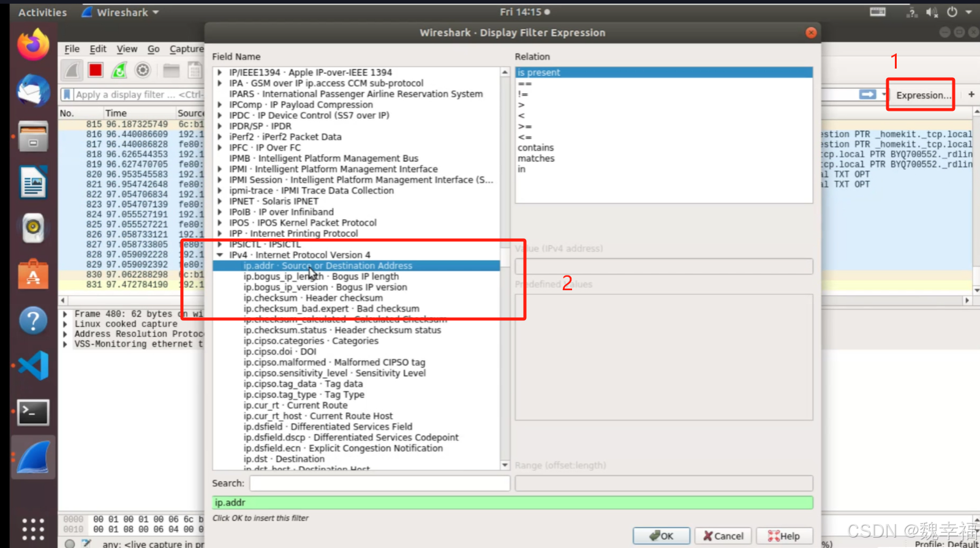Click the keyboard input indicator in top bar

[x=878, y=12]
